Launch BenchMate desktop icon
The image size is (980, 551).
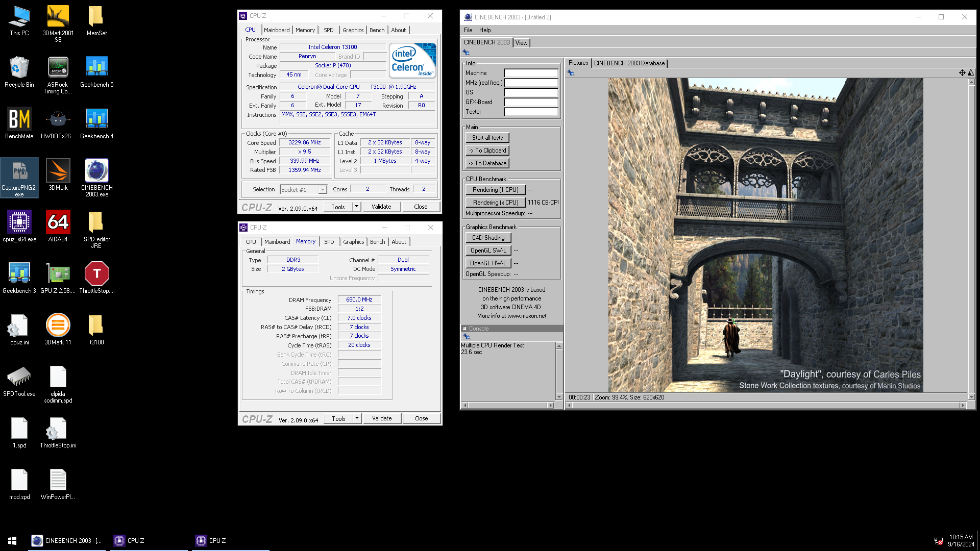pos(19,123)
